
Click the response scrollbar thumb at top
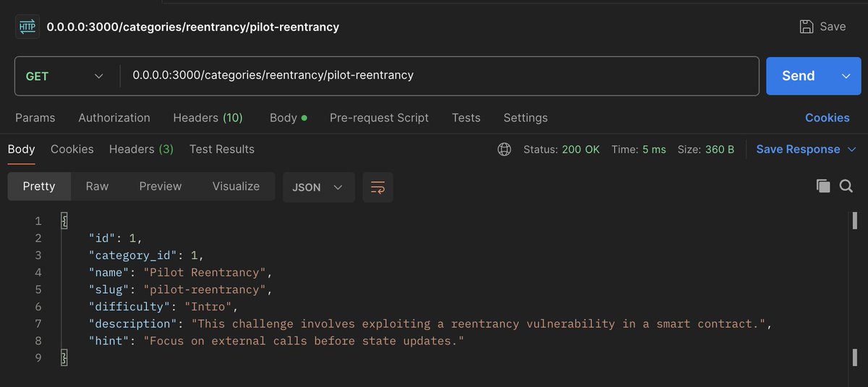(854, 221)
